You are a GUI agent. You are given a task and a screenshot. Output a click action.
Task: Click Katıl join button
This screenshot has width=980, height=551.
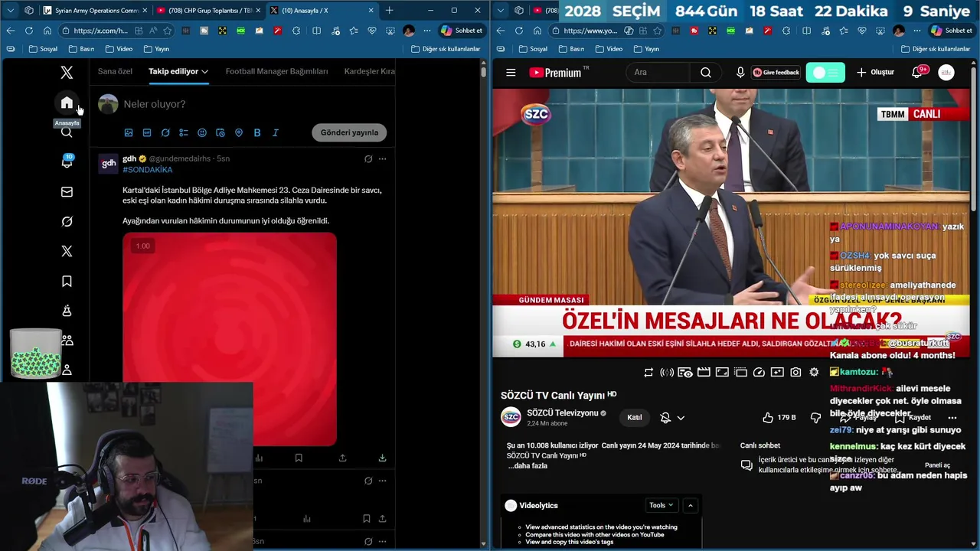point(635,418)
